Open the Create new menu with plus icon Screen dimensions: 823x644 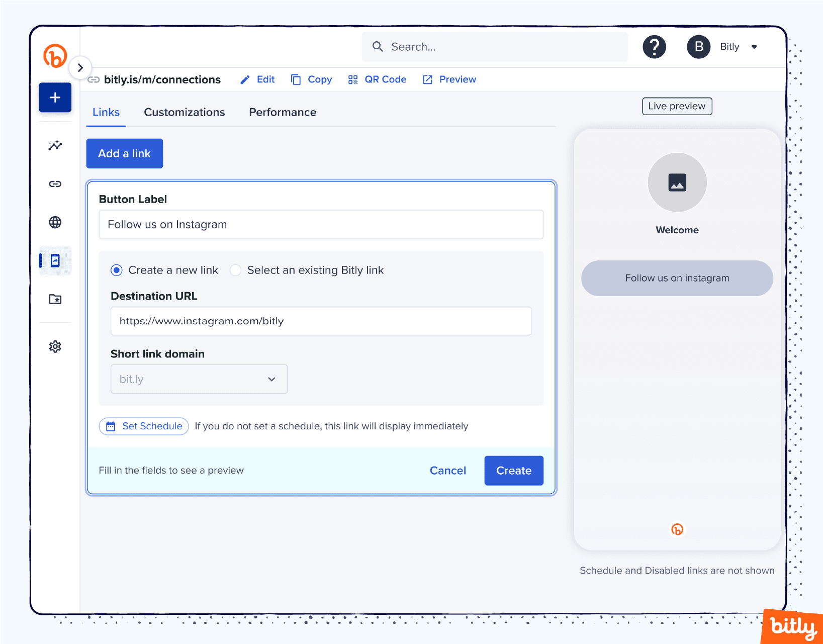click(x=55, y=97)
